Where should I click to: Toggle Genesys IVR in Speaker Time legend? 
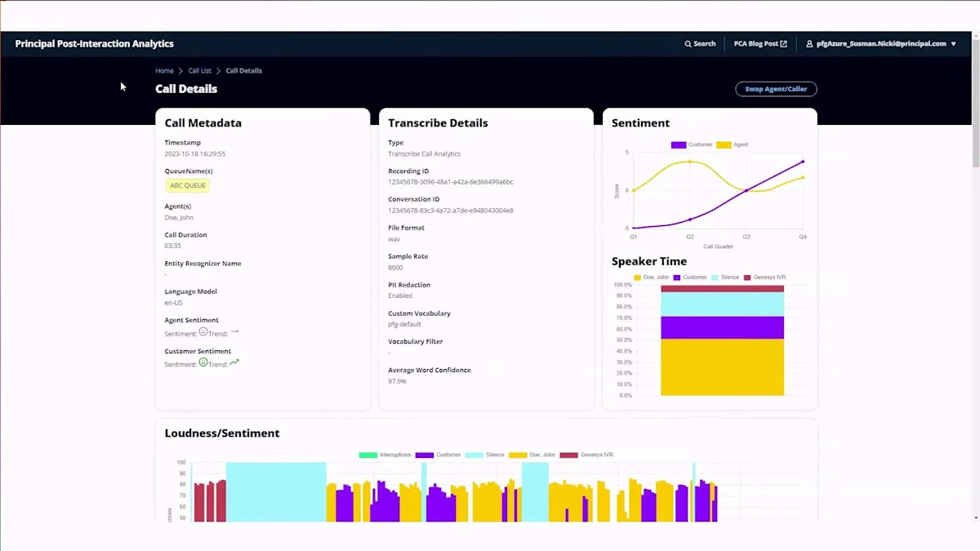(764, 278)
